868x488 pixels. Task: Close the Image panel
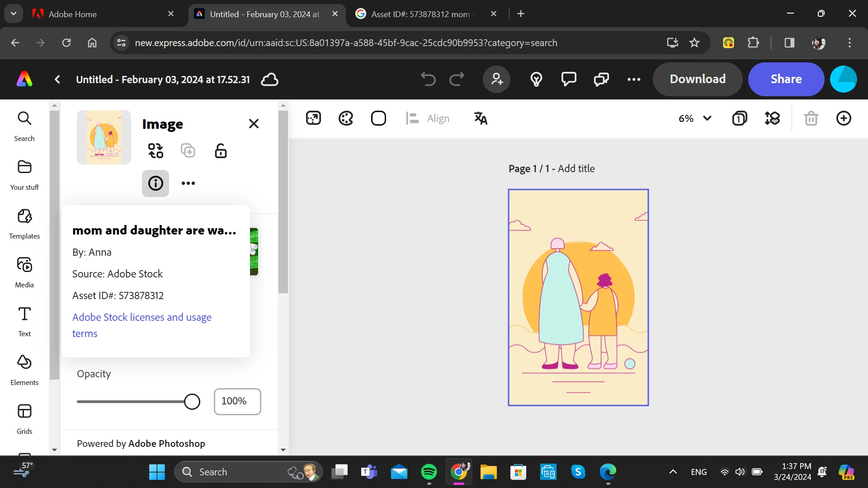point(254,124)
